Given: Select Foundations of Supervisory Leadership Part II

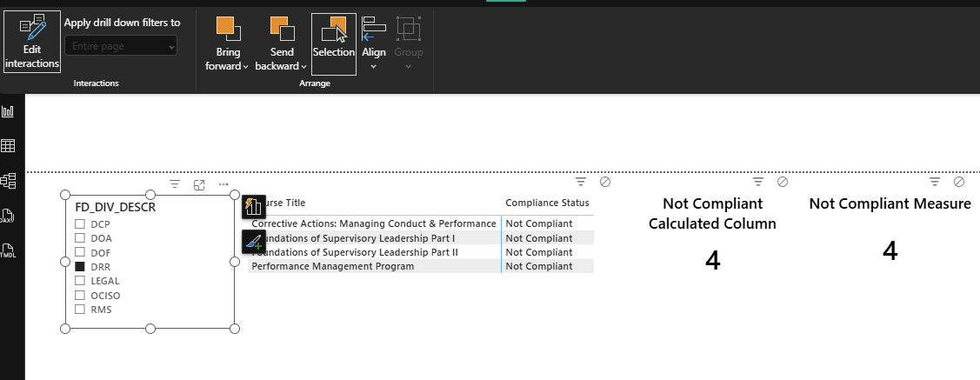Looking at the screenshot, I should [355, 252].
